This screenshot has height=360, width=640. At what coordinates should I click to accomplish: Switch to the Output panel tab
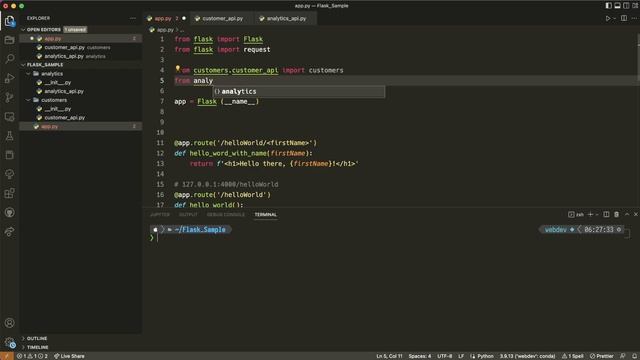[x=188, y=214]
